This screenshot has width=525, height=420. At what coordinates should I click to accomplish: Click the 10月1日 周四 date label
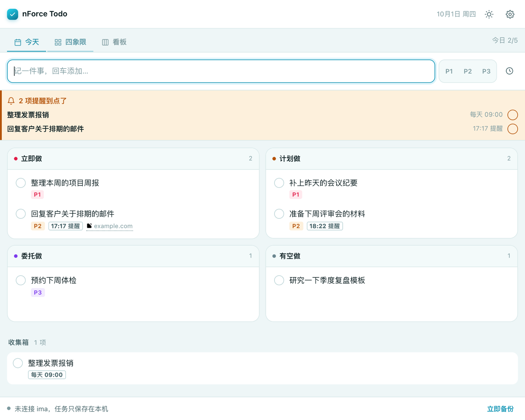coord(456,14)
